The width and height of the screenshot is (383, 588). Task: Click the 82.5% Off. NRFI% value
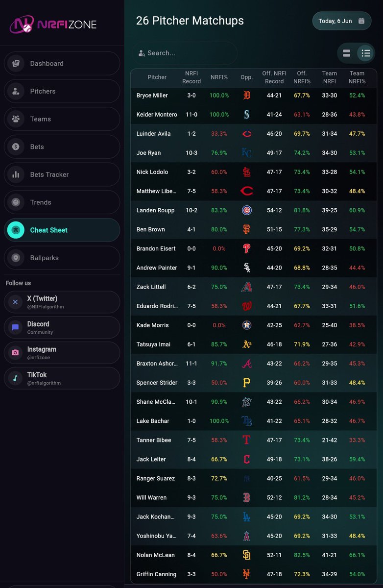coord(302,555)
